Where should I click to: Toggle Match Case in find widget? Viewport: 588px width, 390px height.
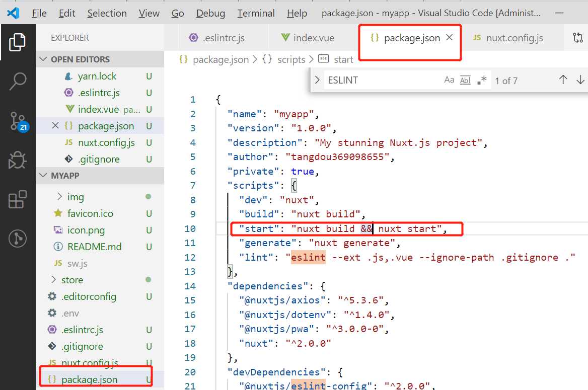pos(449,80)
